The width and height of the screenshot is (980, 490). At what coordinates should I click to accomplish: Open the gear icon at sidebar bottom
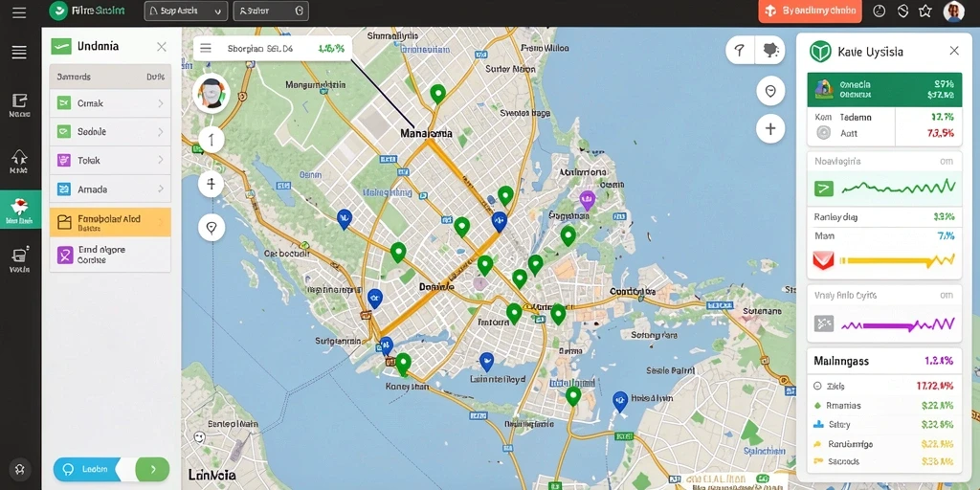pyautogui.click(x=20, y=468)
